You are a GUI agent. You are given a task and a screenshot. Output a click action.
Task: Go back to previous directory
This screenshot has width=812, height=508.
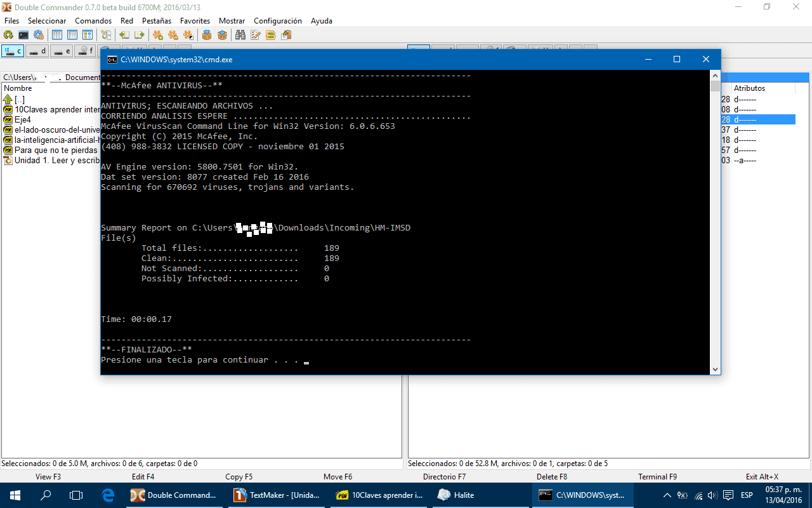126,35
